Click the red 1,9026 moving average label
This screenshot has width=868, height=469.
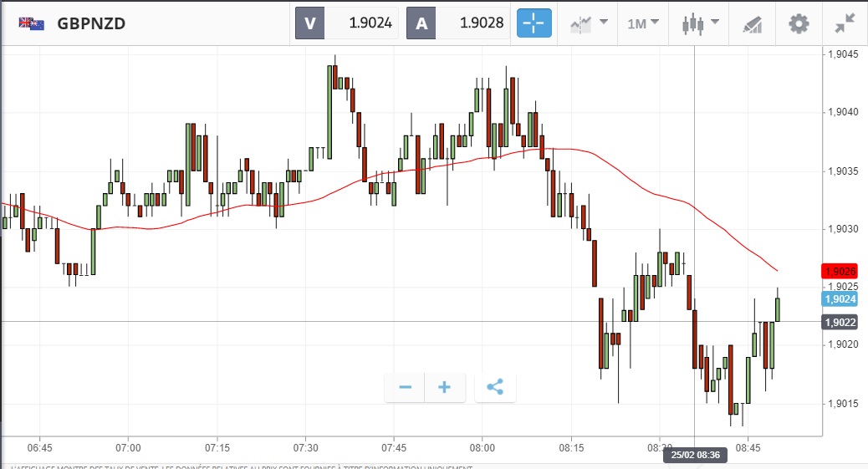click(840, 272)
